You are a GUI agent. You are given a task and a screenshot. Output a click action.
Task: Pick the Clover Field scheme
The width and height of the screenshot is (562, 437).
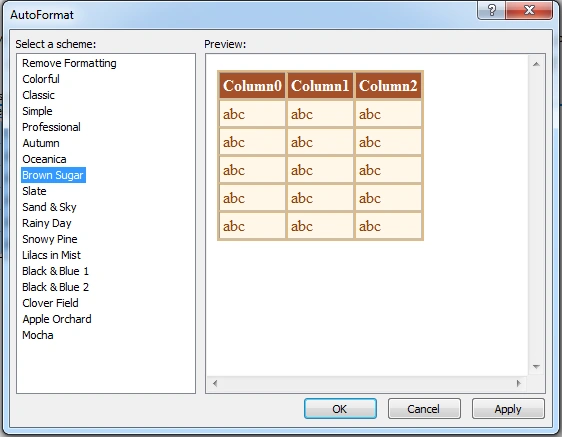tap(50, 303)
